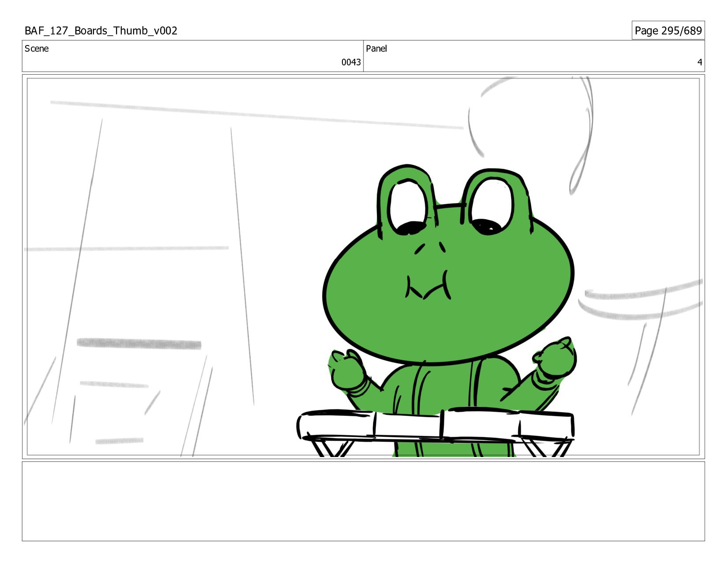Click the Page 295/689 indicator box
The image size is (728, 563).
tap(668, 30)
